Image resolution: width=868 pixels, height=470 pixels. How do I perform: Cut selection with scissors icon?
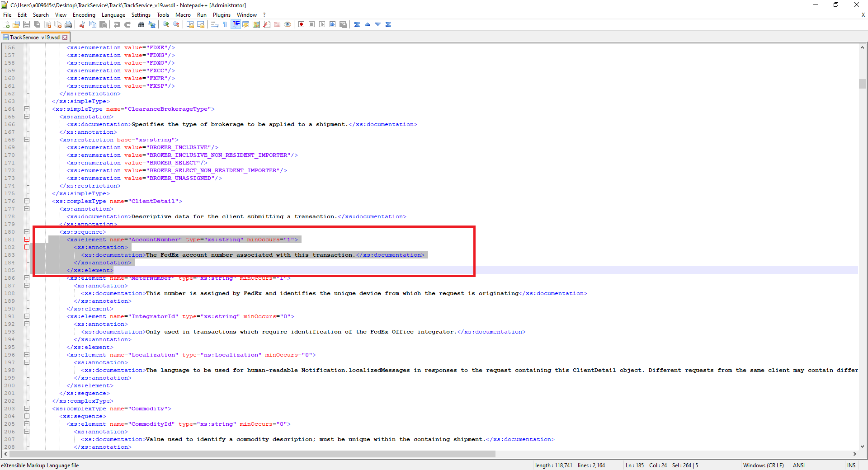tap(82, 24)
